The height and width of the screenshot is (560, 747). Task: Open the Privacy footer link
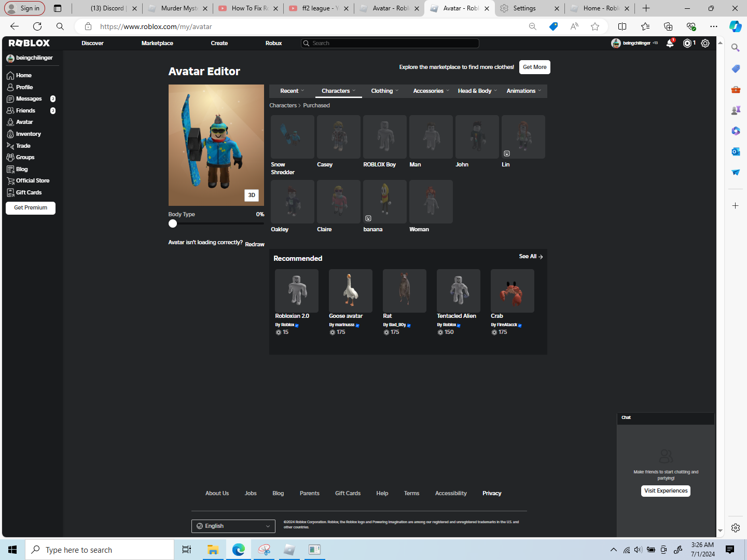tap(492, 493)
